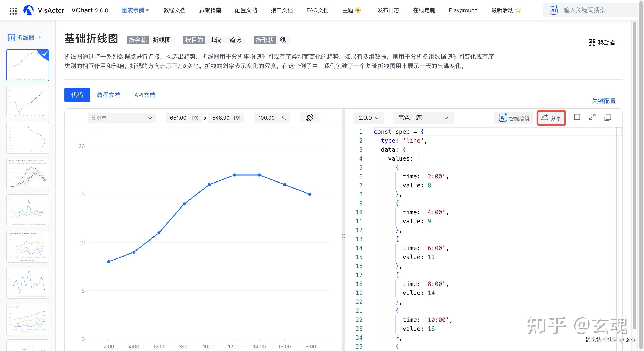The height and width of the screenshot is (351, 644).
Task: Switch to the 代码 tab
Action: click(x=77, y=95)
